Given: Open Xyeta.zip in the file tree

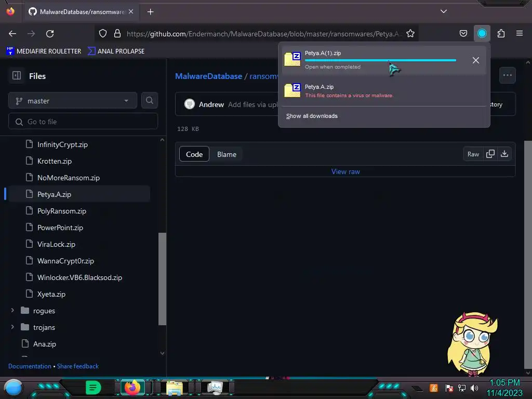Looking at the screenshot, I should coord(51,294).
